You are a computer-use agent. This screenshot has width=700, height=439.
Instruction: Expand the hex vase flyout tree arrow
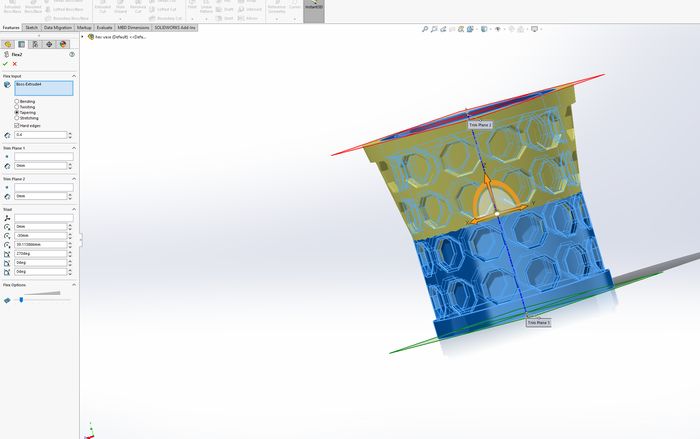[x=83, y=37]
